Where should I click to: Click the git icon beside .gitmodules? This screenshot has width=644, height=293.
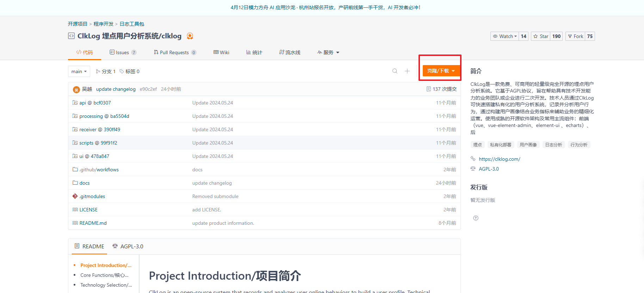point(75,196)
